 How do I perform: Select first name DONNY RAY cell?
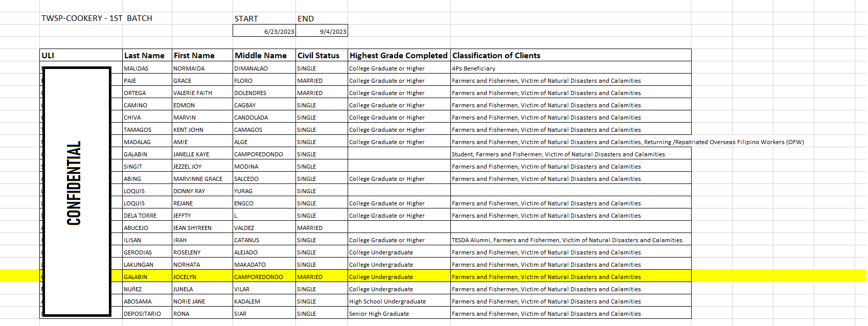pyautogui.click(x=202, y=190)
